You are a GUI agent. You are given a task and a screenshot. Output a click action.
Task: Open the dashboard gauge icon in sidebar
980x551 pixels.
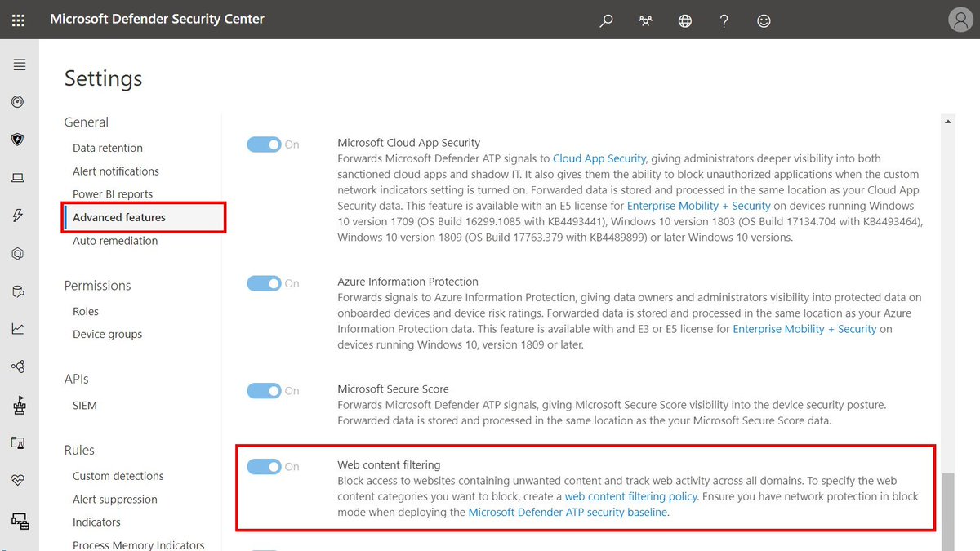click(18, 102)
